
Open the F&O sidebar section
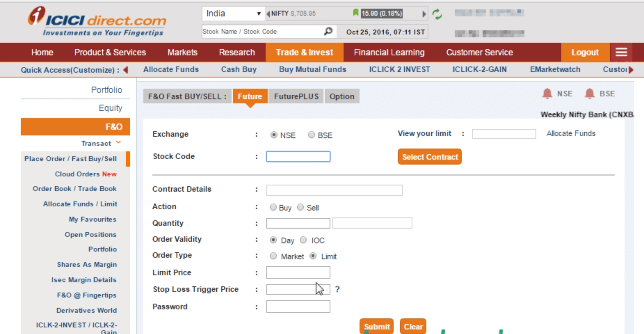pyautogui.click(x=75, y=127)
